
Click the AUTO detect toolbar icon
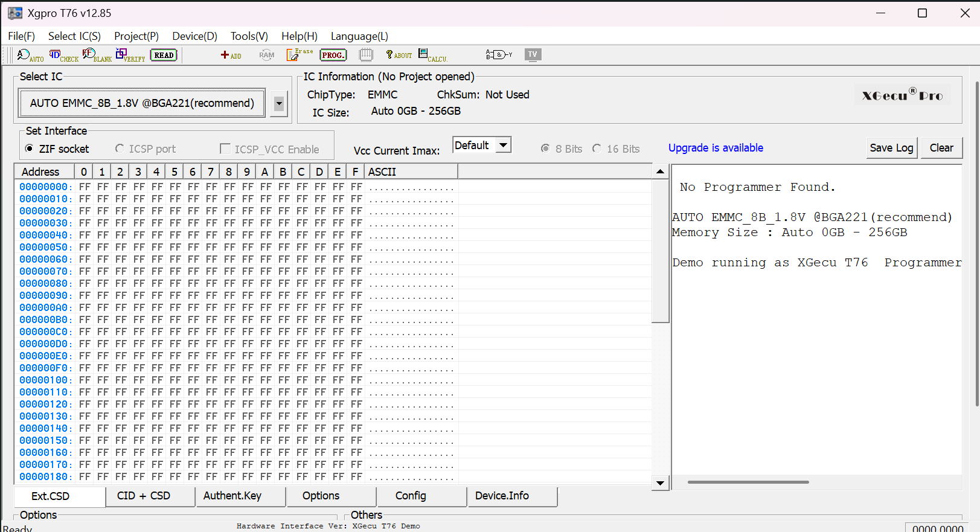pos(30,56)
